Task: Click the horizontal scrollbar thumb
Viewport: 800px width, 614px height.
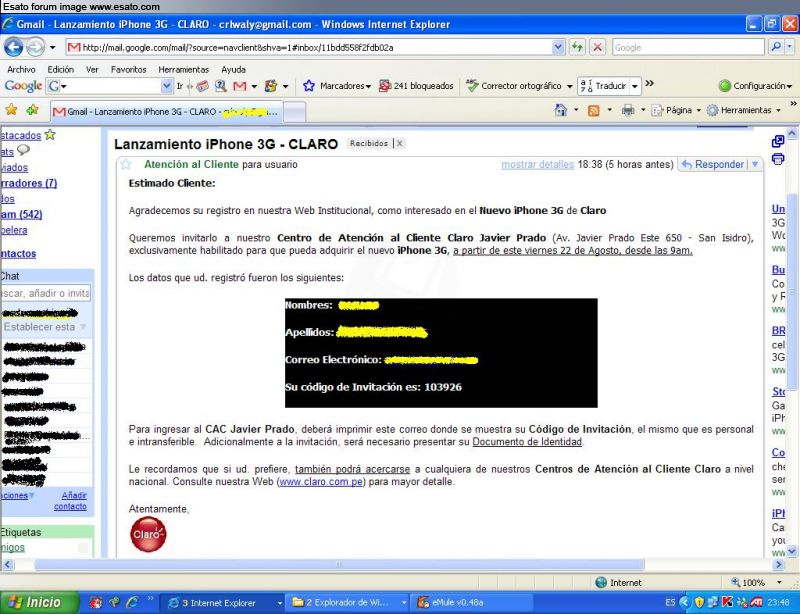Action: tap(339, 564)
